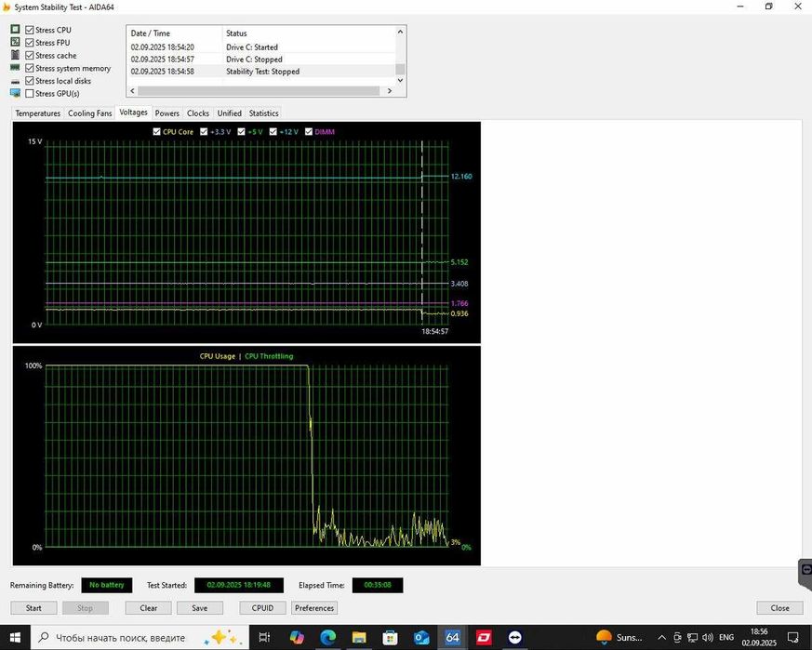Toggle the +5 V graph checkbox
Image resolution: width=812 pixels, height=650 pixels.
pos(241,131)
